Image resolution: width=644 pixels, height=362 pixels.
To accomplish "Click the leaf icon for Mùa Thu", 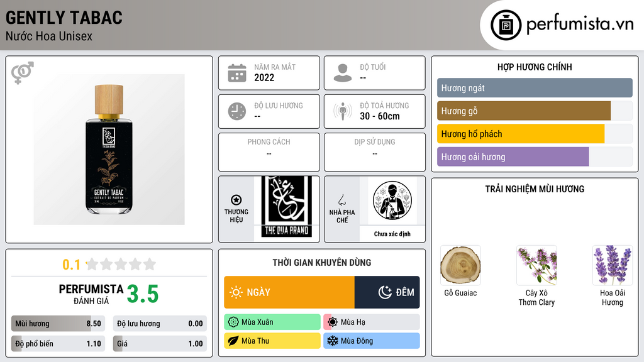I will pyautogui.click(x=233, y=341).
